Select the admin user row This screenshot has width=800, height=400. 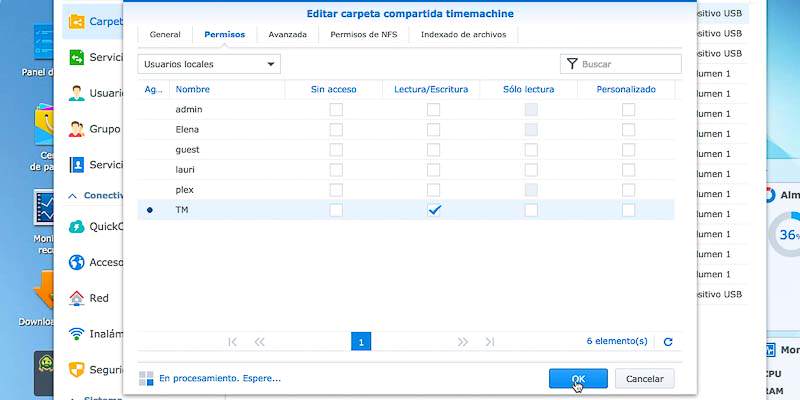click(x=406, y=110)
